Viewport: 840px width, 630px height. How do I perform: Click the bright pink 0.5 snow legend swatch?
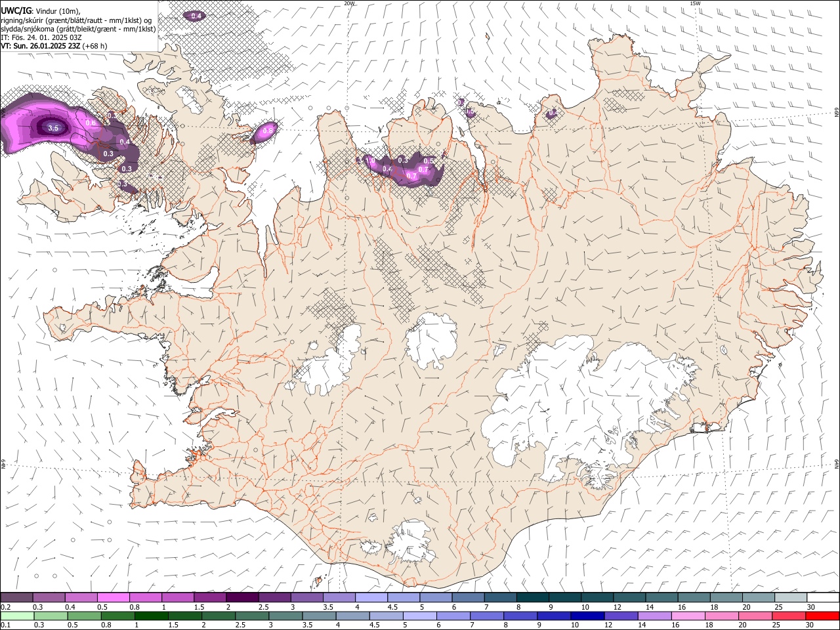pyautogui.click(x=113, y=597)
